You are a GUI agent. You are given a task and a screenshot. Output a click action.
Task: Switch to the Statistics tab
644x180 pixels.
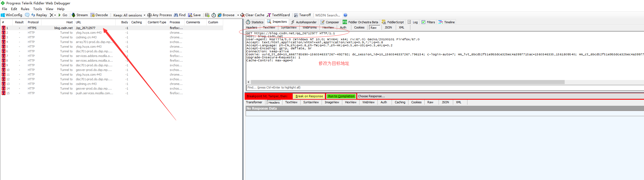[255, 22]
